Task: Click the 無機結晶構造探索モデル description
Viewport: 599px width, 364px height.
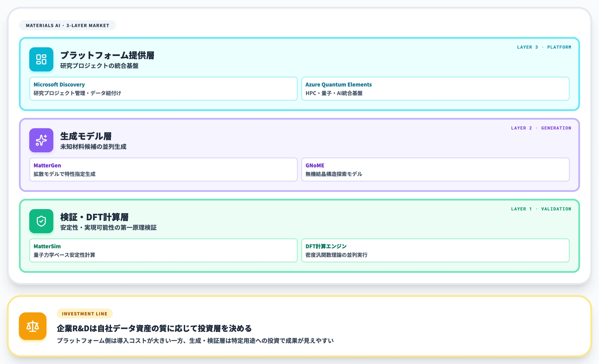Action: coord(334,174)
